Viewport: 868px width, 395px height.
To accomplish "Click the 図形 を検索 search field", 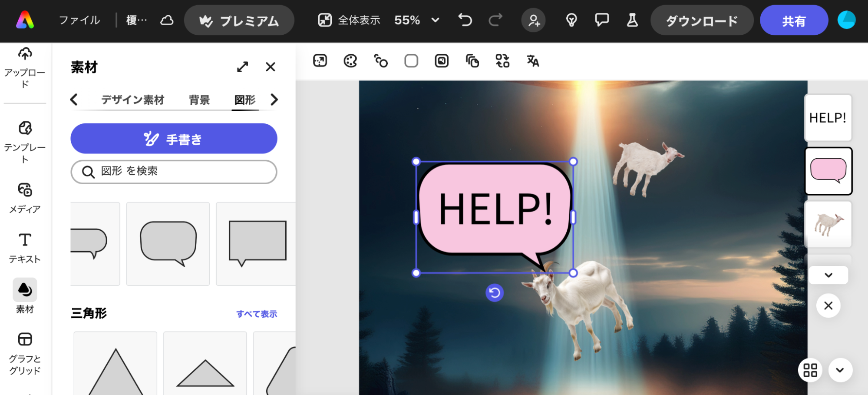I will click(x=173, y=171).
